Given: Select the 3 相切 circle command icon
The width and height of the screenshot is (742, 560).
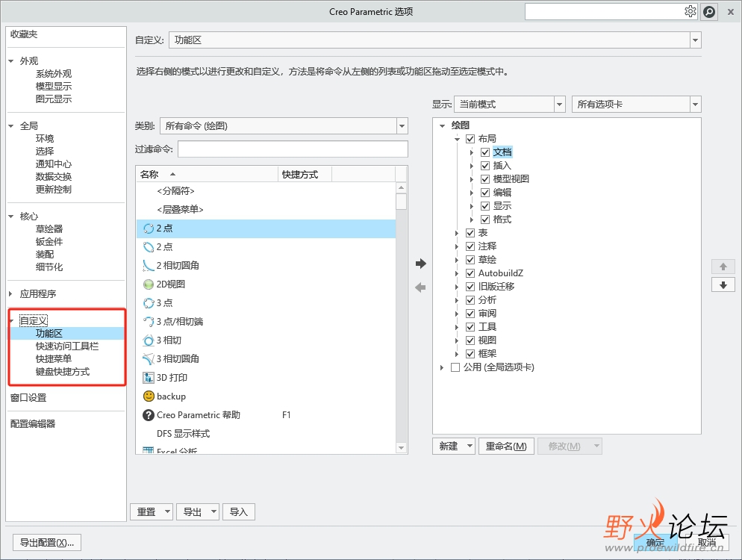Looking at the screenshot, I should pos(149,340).
